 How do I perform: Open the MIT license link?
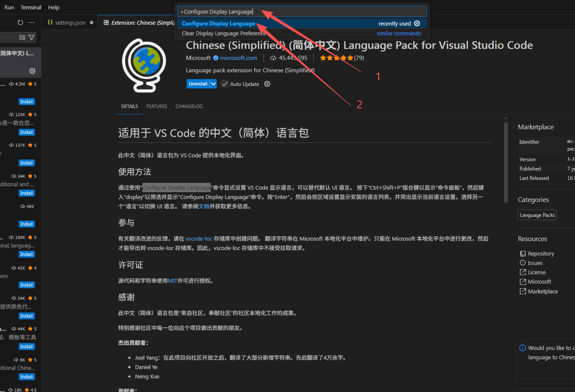(x=173, y=281)
